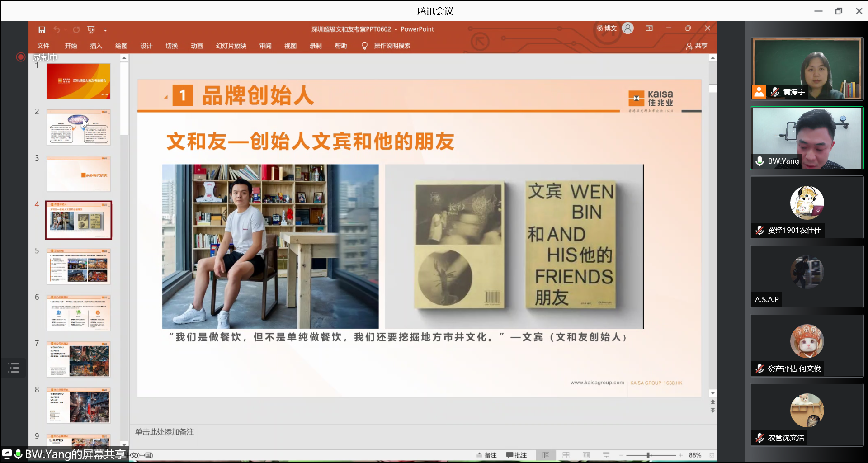Click the 操作说明搜索 search box
The image size is (868, 463).
392,46
